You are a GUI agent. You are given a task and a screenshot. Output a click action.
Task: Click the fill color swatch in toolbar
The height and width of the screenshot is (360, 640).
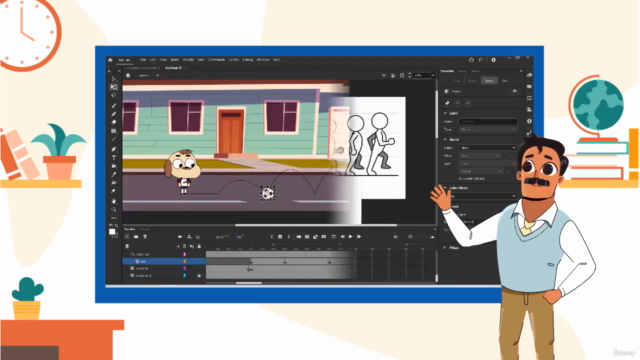[112, 232]
